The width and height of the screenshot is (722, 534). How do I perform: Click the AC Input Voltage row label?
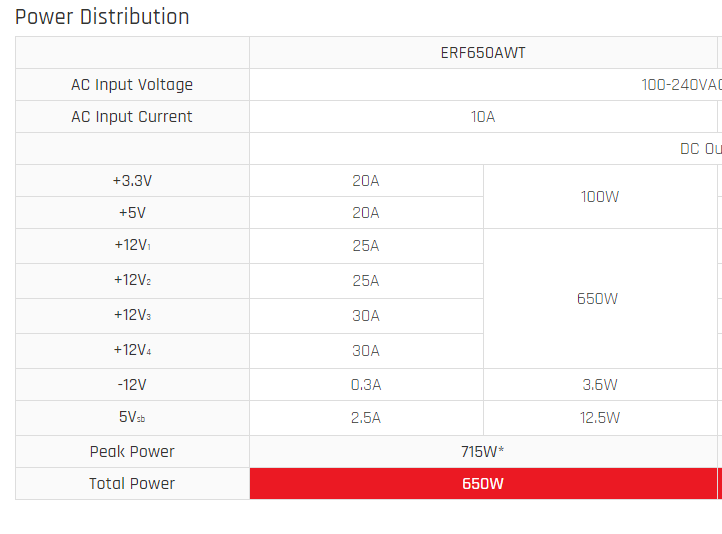click(x=132, y=85)
